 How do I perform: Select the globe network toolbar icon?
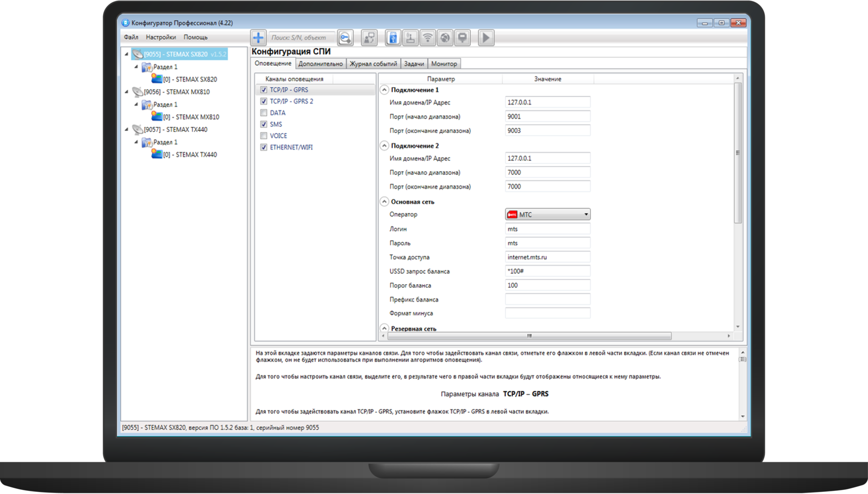(x=445, y=38)
